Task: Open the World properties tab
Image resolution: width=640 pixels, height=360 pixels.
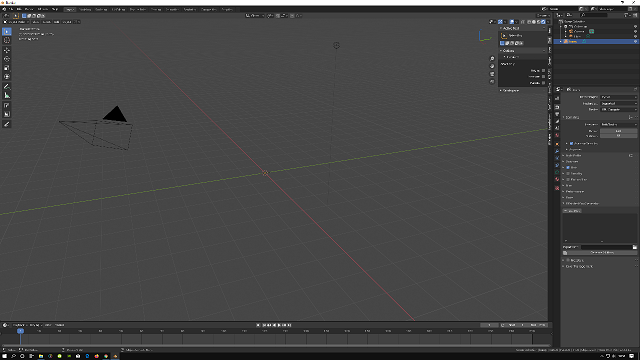Action: point(557,135)
